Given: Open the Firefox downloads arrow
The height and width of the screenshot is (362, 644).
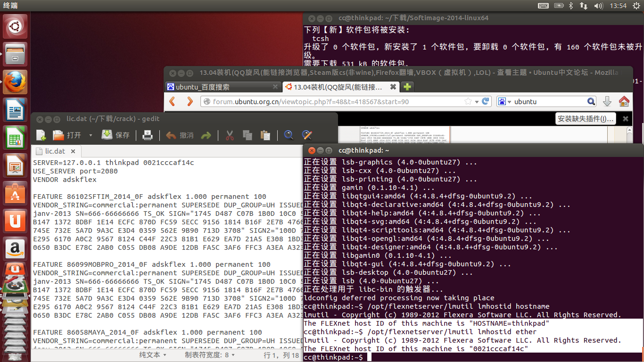Looking at the screenshot, I should 607,101.
